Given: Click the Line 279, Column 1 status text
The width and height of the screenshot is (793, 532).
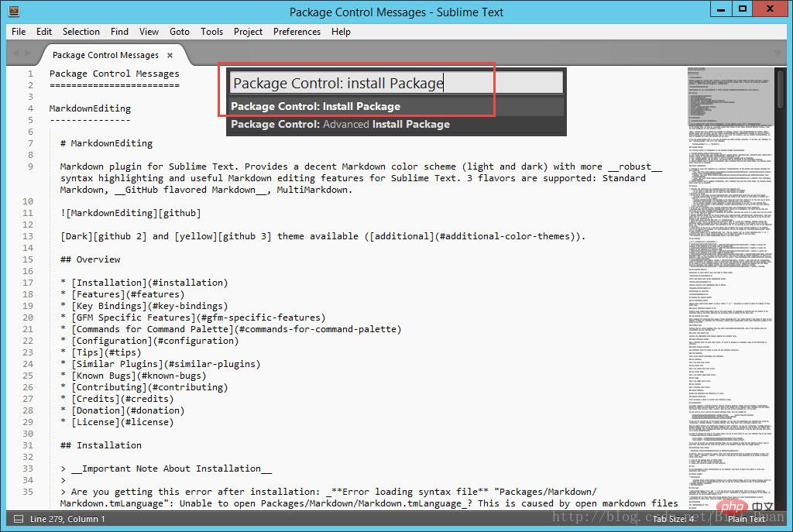Looking at the screenshot, I should (x=67, y=519).
